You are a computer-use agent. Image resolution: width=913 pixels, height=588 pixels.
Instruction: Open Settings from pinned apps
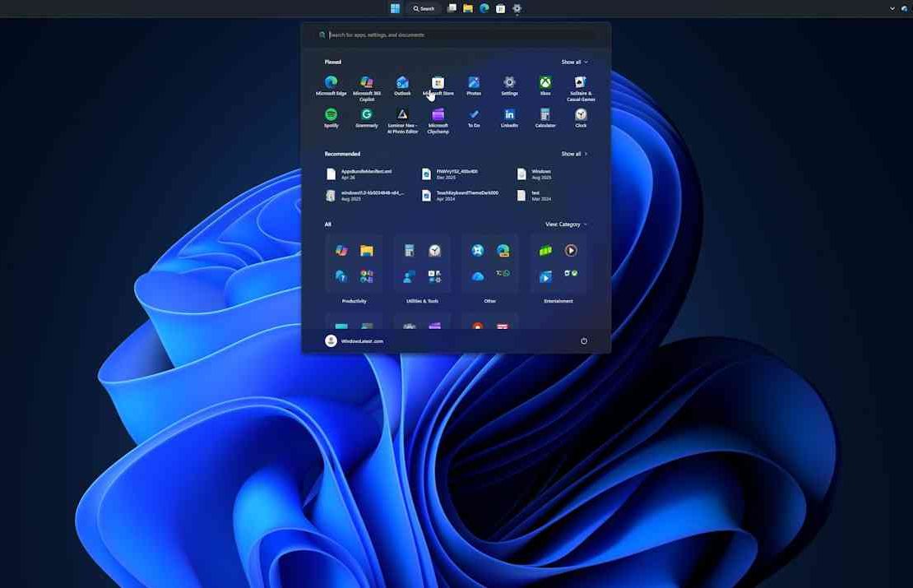tap(509, 86)
